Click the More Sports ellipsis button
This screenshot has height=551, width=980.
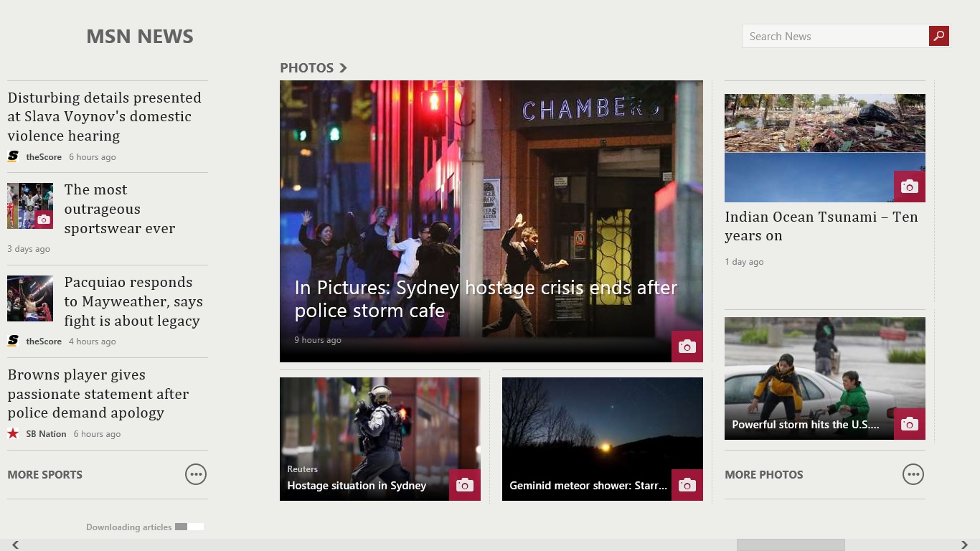[196, 474]
